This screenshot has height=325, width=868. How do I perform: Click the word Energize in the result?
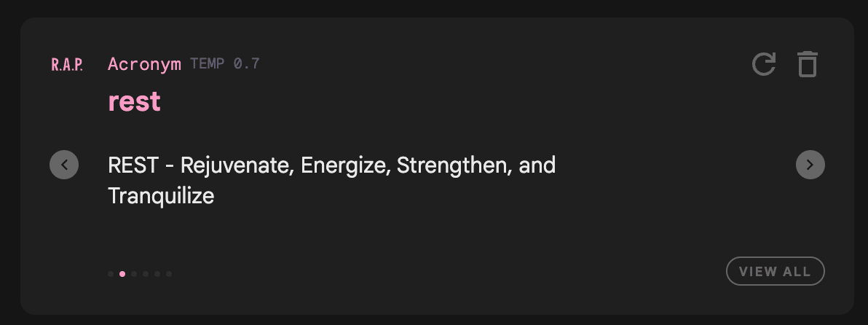(346, 165)
